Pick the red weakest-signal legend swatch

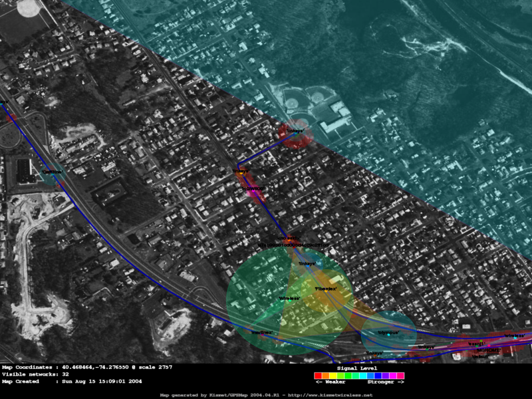coord(318,376)
